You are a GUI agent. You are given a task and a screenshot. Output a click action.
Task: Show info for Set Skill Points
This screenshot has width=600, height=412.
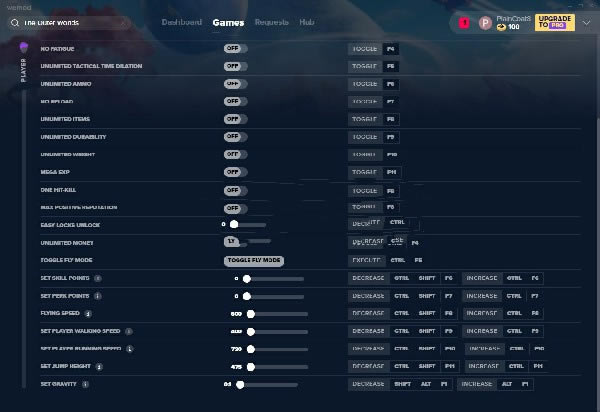point(97,278)
